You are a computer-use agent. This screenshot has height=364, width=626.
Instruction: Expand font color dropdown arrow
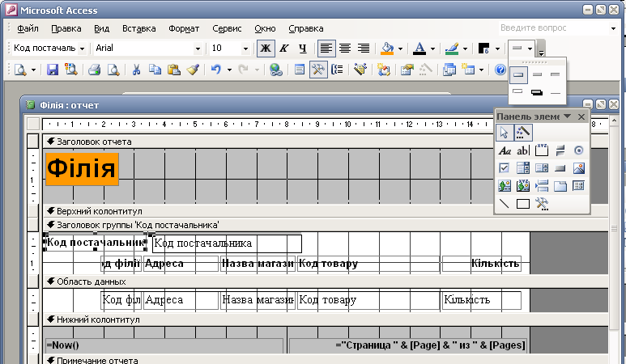pyautogui.click(x=432, y=49)
